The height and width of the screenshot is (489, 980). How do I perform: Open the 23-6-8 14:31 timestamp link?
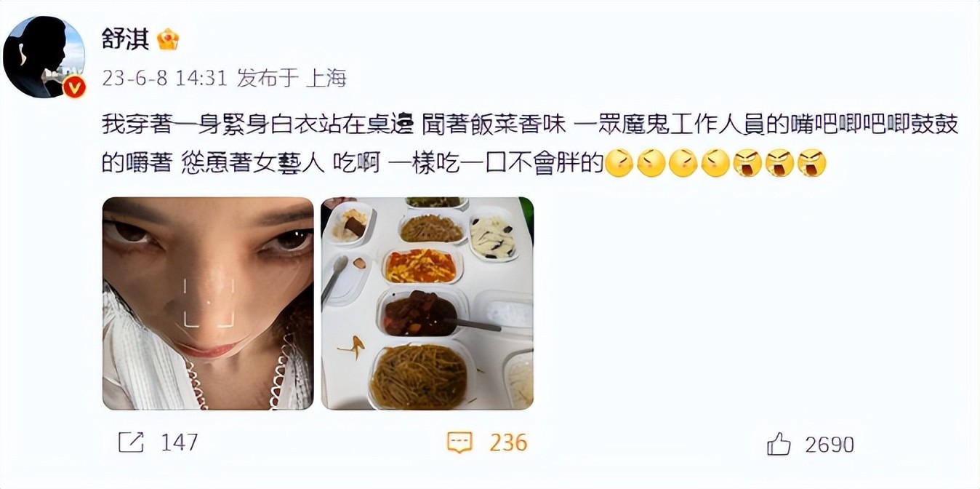tap(165, 78)
